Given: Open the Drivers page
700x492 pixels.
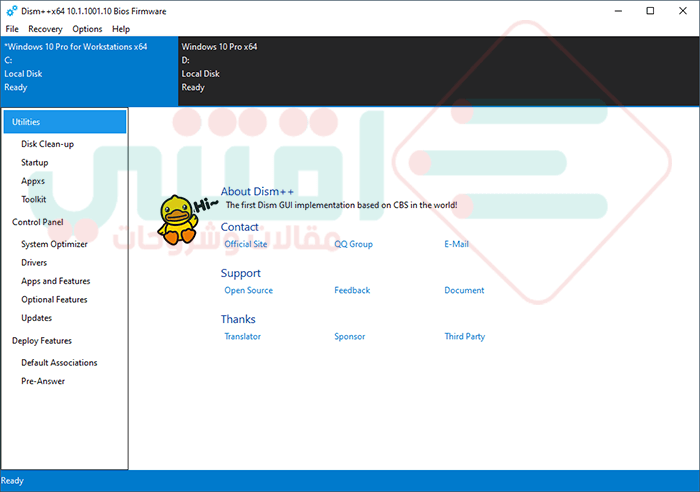Looking at the screenshot, I should pyautogui.click(x=34, y=263).
